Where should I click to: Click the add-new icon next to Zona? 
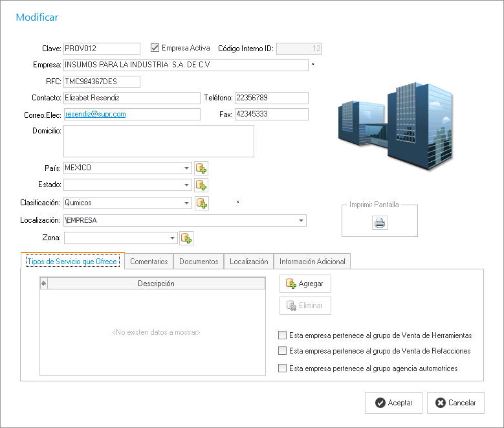click(x=186, y=238)
